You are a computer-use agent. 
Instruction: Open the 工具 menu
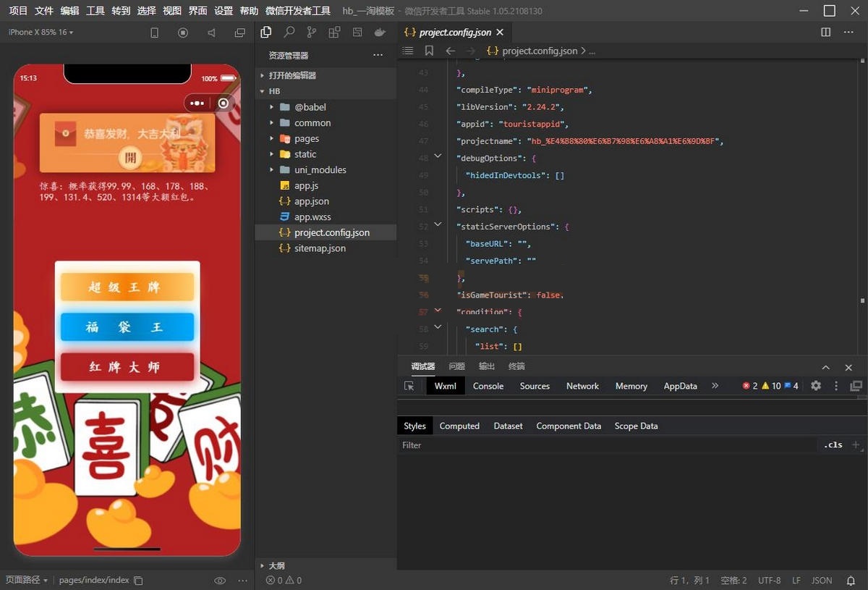pos(95,11)
